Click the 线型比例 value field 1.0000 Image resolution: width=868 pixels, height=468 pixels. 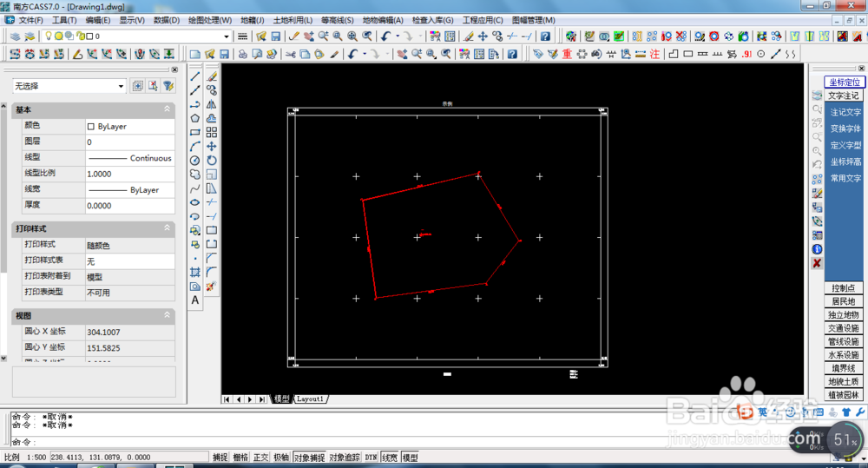pyautogui.click(x=130, y=174)
